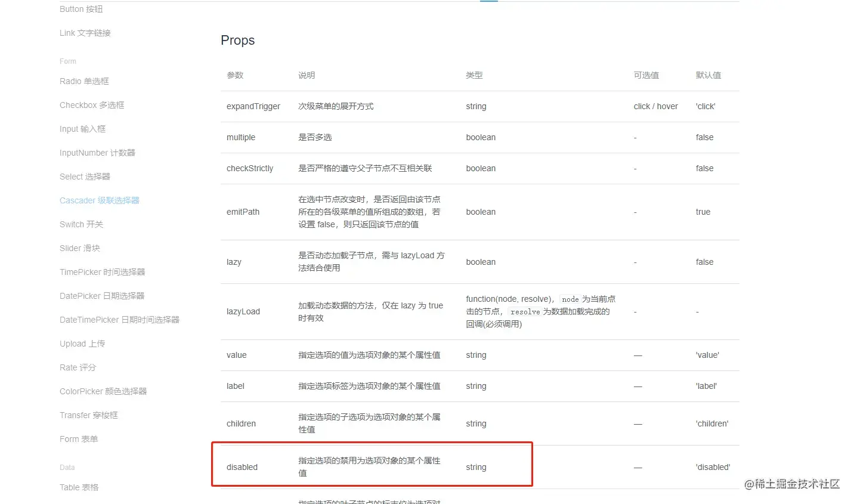Open Switch 开关 sidebar item
This screenshot has width=854, height=504.
coord(81,224)
